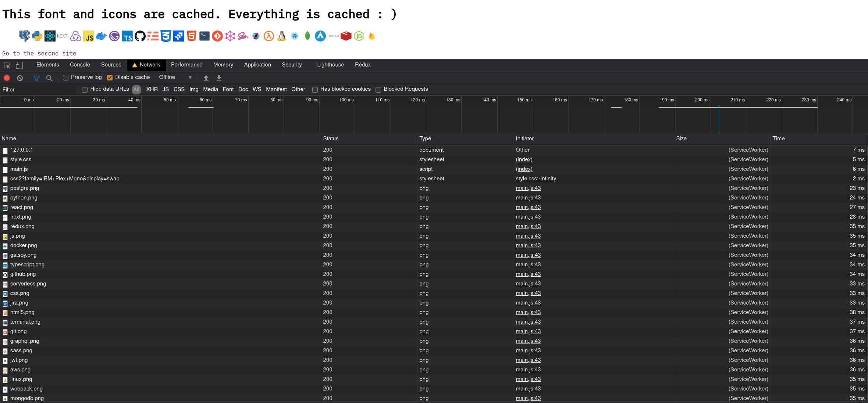Sort requests by the Size column
This screenshot has width=868, height=403.
tap(681, 138)
